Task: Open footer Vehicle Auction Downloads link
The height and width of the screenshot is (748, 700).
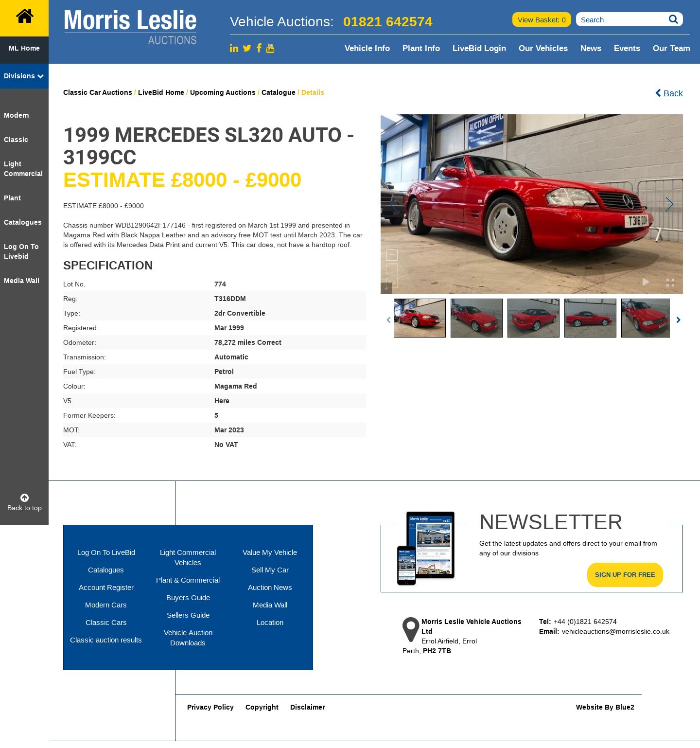Action: (x=188, y=638)
